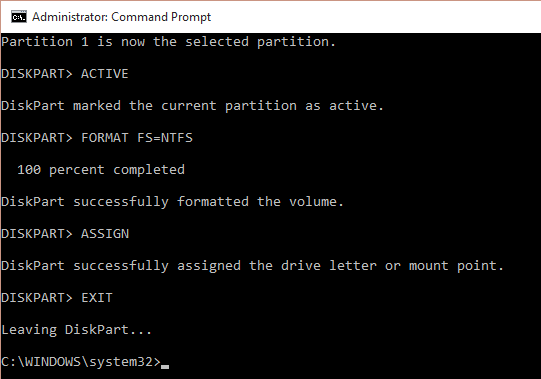Click the DISKPART> prompt before FORMAT
541x379 pixels.
tap(37, 138)
